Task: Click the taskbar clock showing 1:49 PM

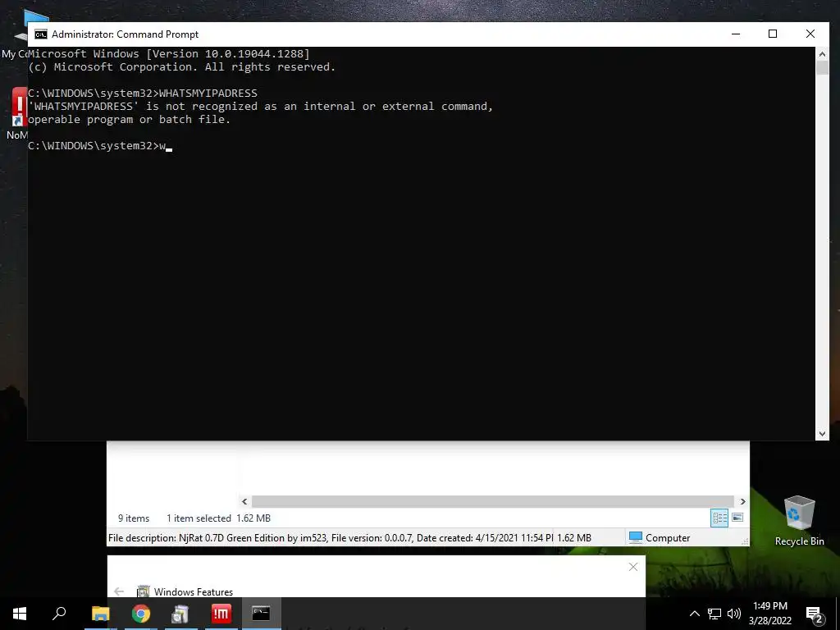Action: coord(769,606)
